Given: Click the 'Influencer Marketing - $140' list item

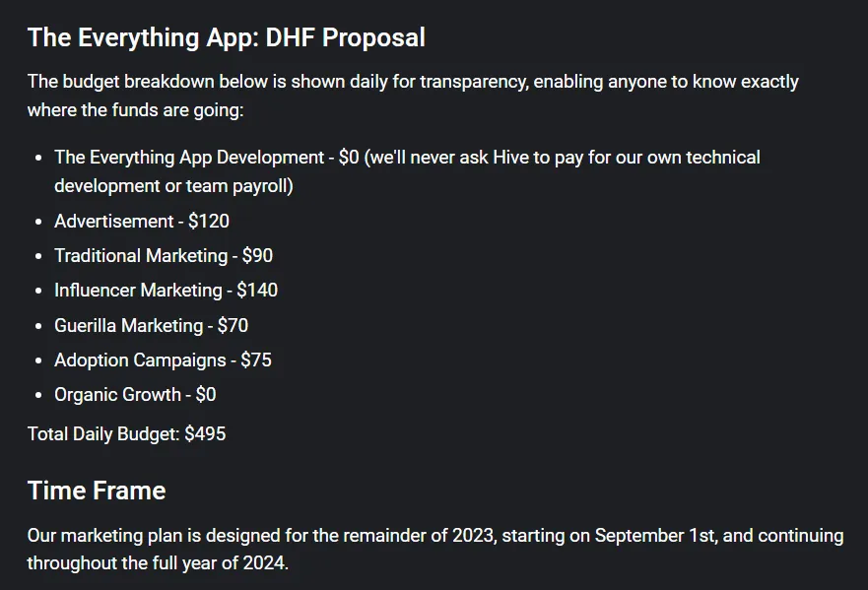Looking at the screenshot, I should (x=167, y=290).
